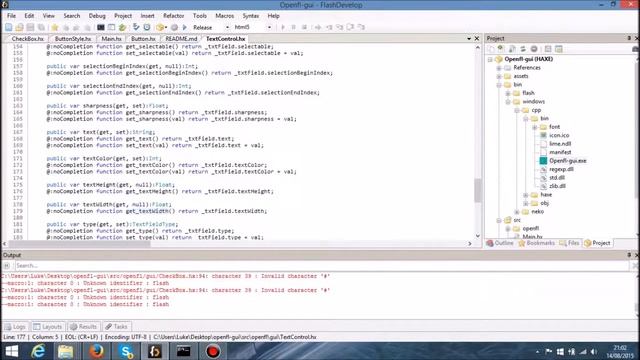Click the blue Test project play icon
The width and height of the screenshot is (640, 360).
click(x=184, y=27)
